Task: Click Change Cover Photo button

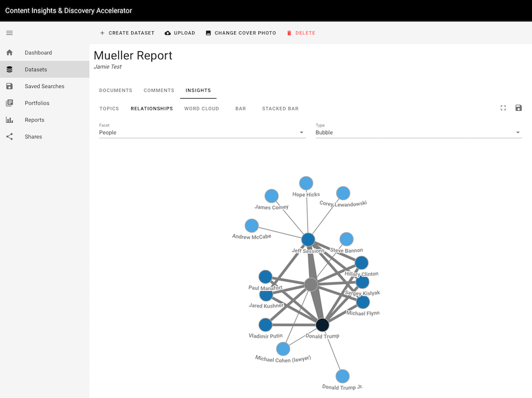Action: 241,33
